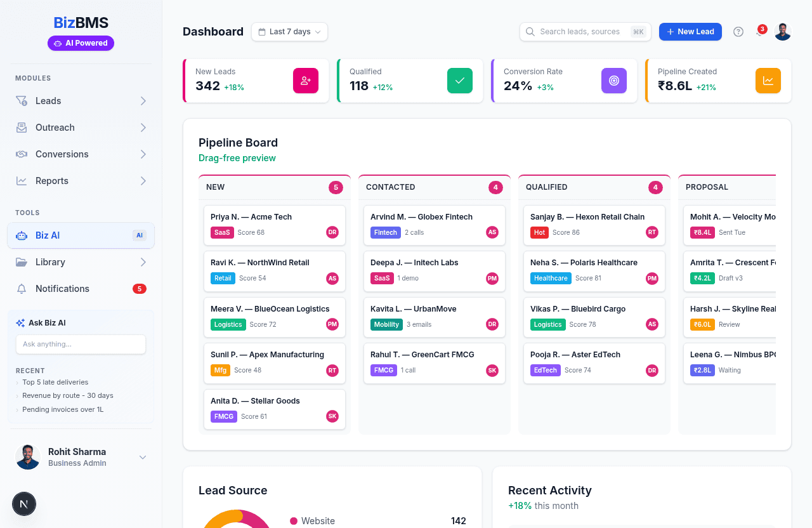Expand the Rohit Sharma account menu
Viewport: 812px width, 528px height.
coord(143,458)
